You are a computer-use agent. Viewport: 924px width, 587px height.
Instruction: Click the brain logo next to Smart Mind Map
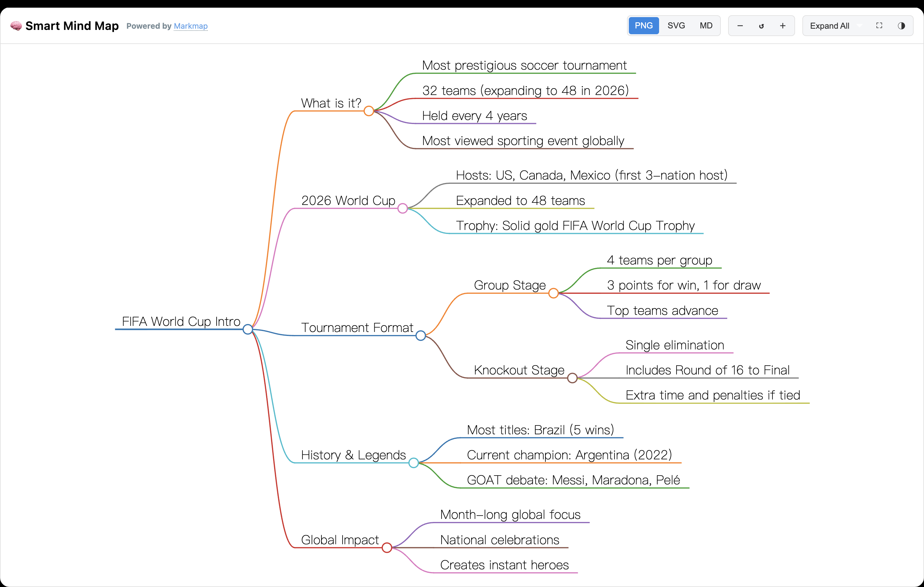pyautogui.click(x=16, y=26)
